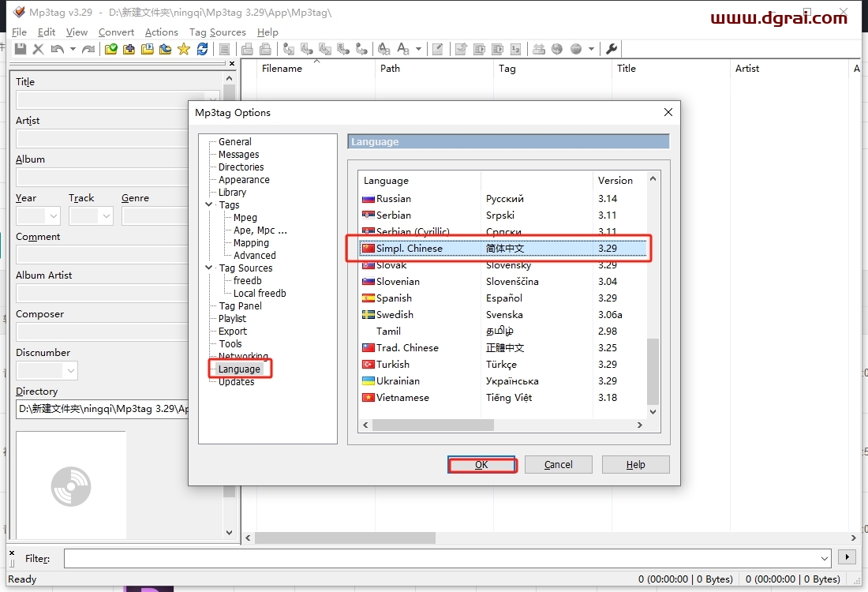Screen dimensions: 868x592
Task: Click the language list horizontal scrollbar thumb
Action: (433, 425)
